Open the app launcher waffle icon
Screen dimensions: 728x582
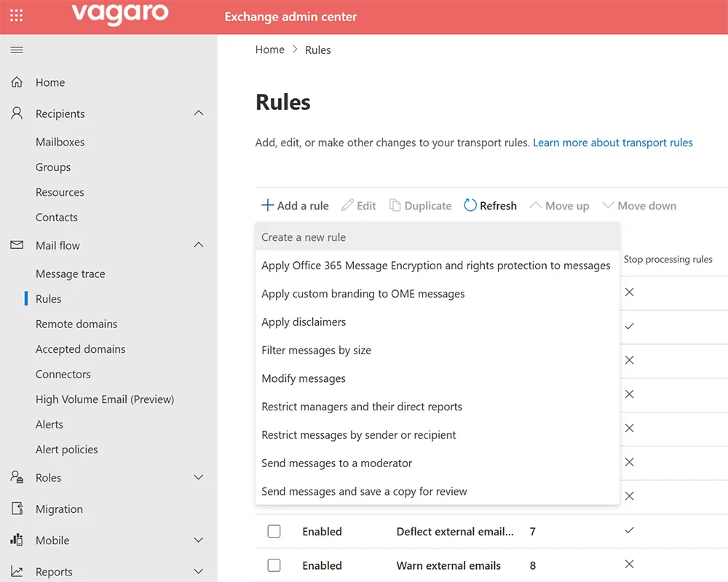coord(16,16)
